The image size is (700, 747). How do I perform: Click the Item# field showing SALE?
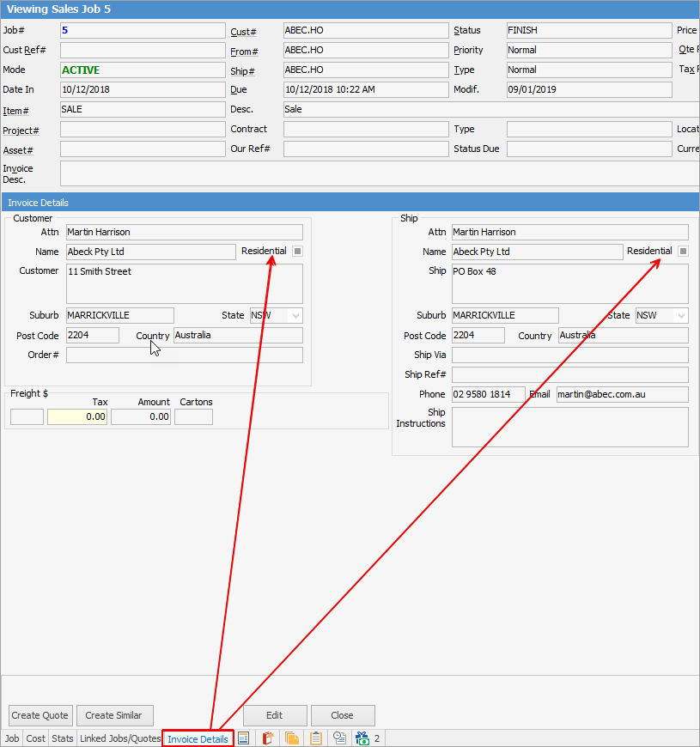click(x=143, y=110)
